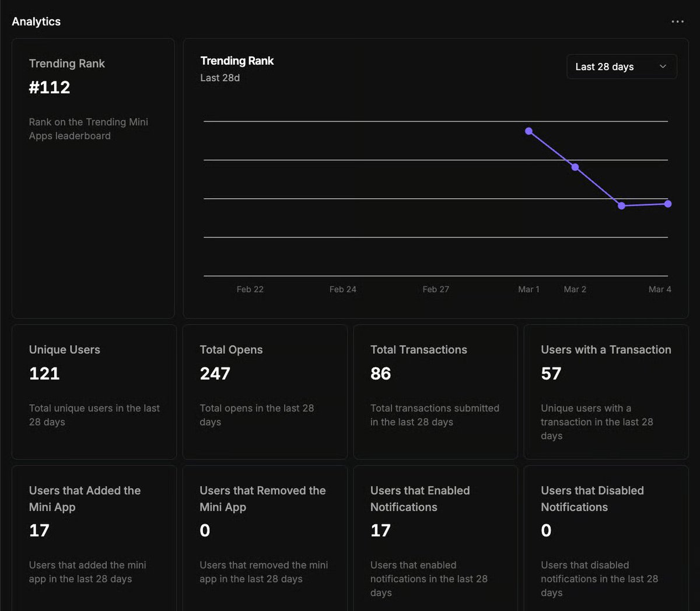Screen dimensions: 700x611
Task: Click the Unique Users value 121
Action: point(44,374)
